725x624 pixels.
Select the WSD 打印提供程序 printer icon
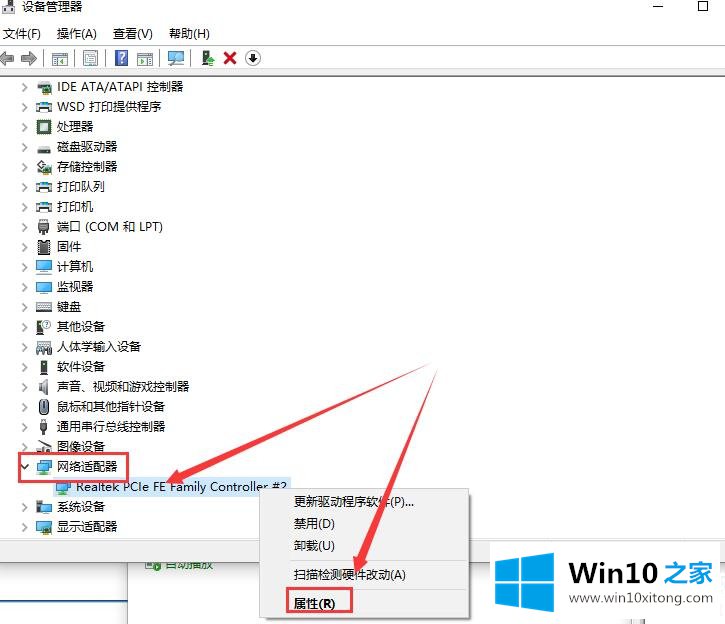coord(44,107)
